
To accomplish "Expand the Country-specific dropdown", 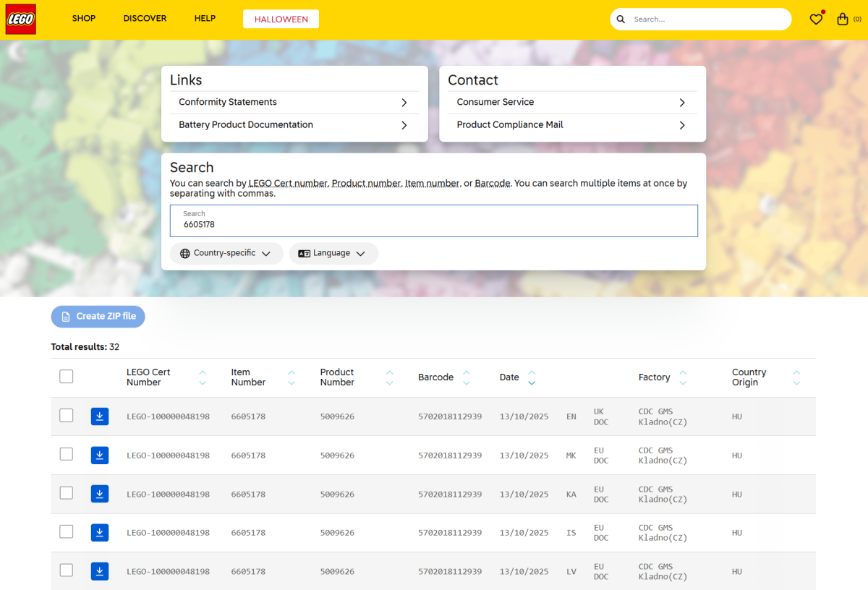I will pos(226,254).
